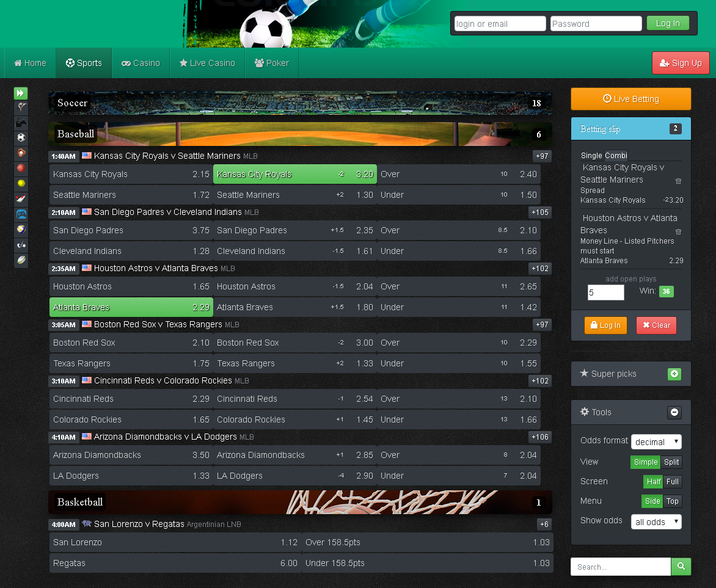Pick Boston Red Sox money line 2.10
Screen dimensions: 716x588
tap(131, 343)
